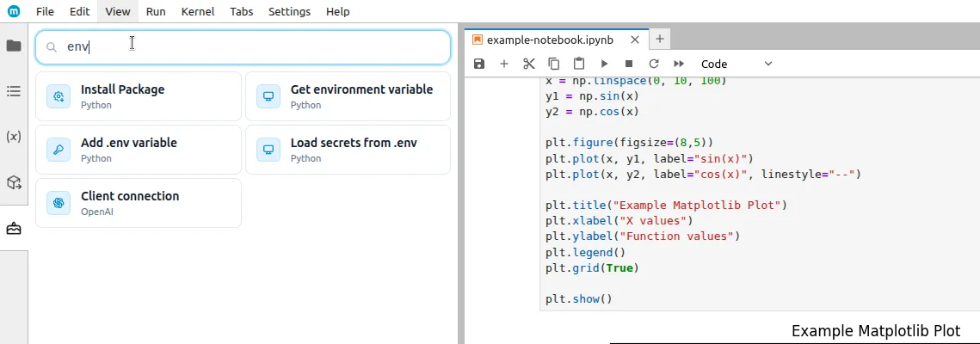Open the packages cube sidebar icon

[14, 182]
